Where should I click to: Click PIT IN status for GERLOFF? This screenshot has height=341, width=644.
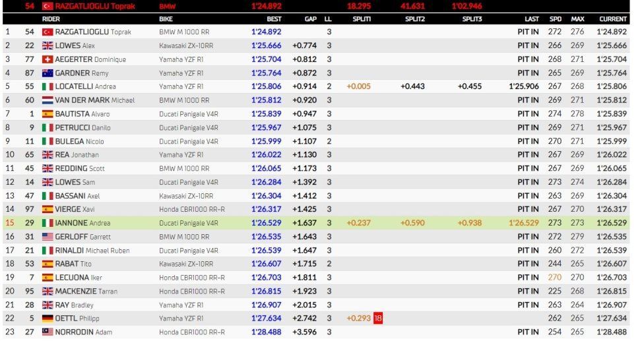click(528, 237)
